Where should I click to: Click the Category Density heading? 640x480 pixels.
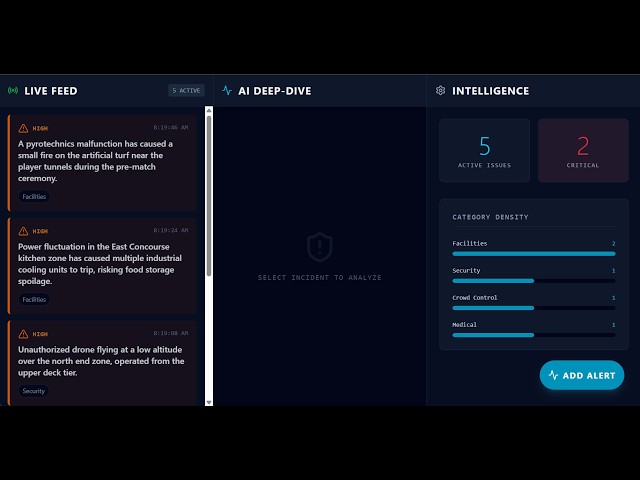(490, 217)
